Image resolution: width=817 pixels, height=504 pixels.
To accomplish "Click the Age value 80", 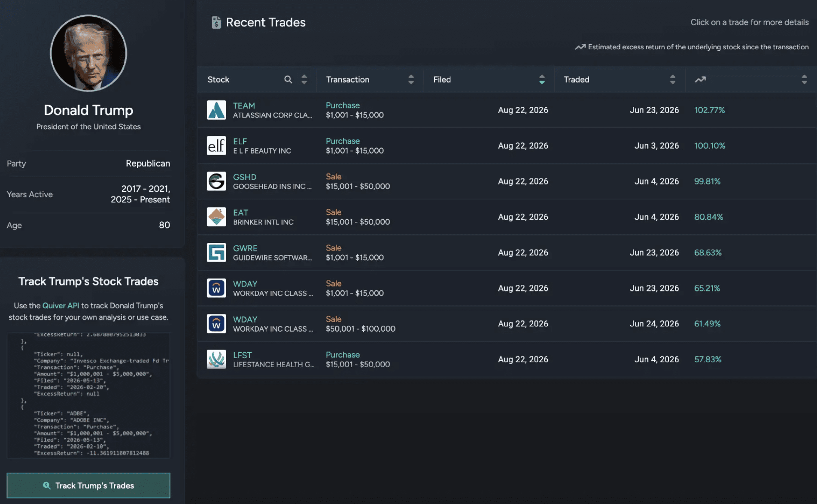I will pos(164,225).
